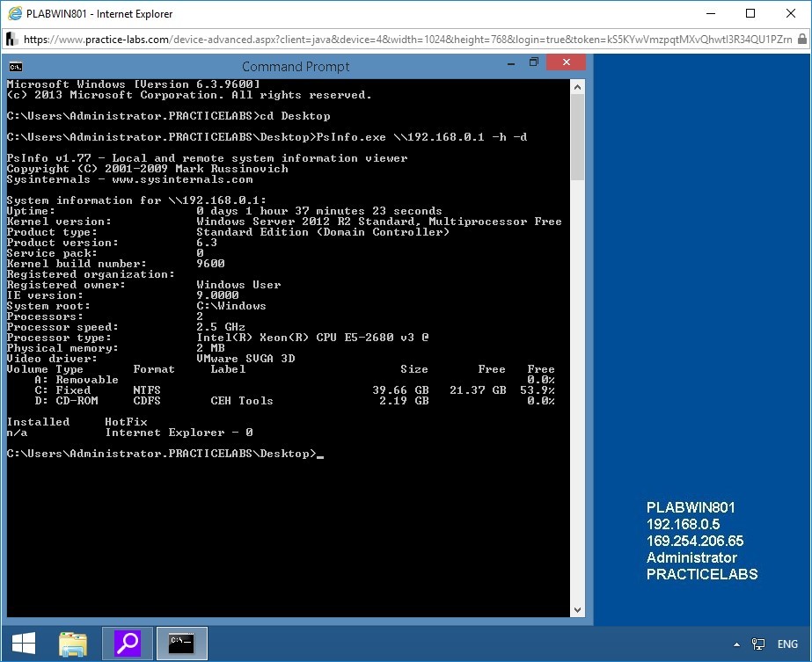The image size is (812, 662).
Task: Restore down the Command Prompt window
Action: (x=533, y=63)
